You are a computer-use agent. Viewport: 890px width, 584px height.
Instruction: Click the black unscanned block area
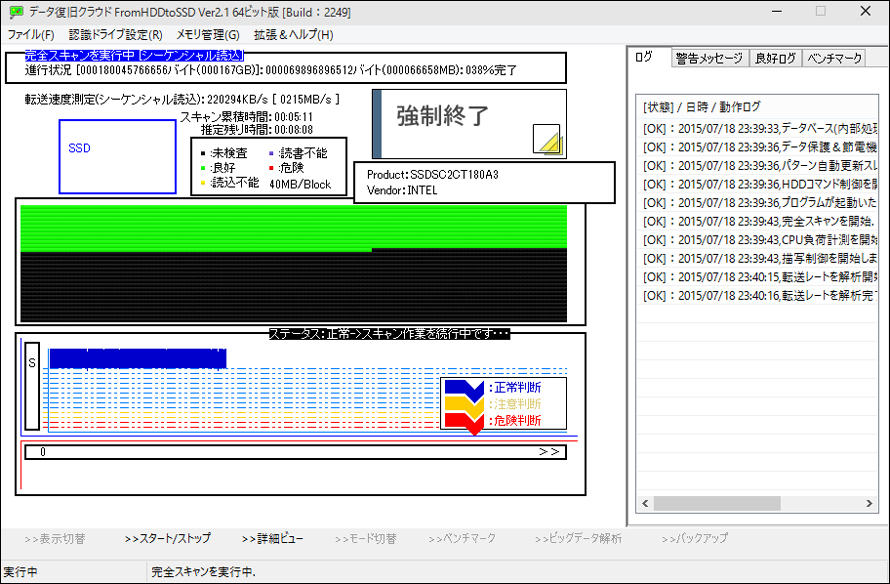pos(293,287)
